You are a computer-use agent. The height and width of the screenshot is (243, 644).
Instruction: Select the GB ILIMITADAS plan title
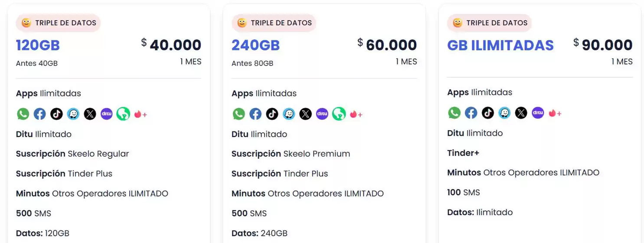click(x=500, y=45)
